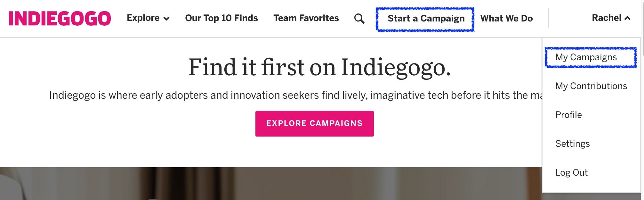This screenshot has height=200, width=644.
Task: Click the Explore menu label
Action: point(143,18)
